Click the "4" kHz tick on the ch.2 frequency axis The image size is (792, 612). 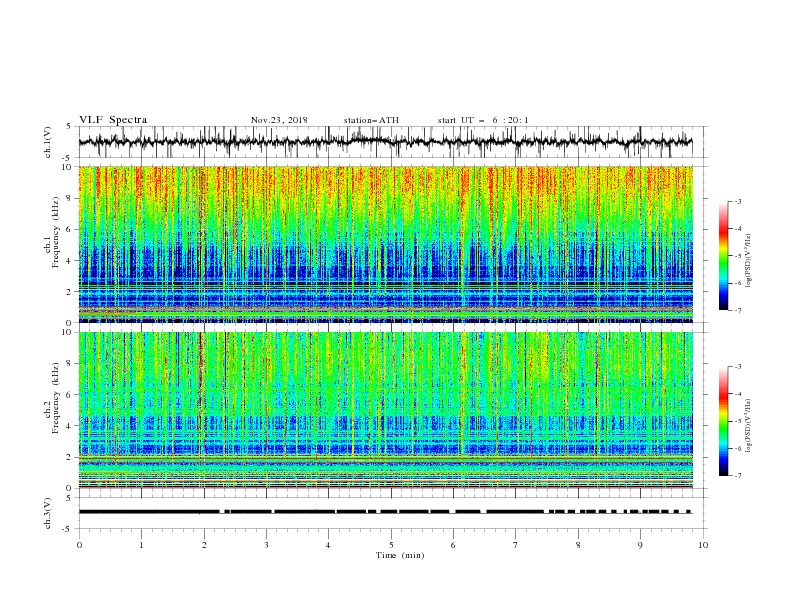(70, 426)
